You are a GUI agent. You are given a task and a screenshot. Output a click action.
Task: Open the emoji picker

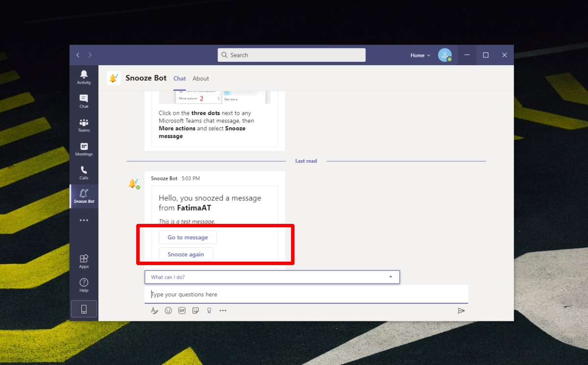pos(168,310)
